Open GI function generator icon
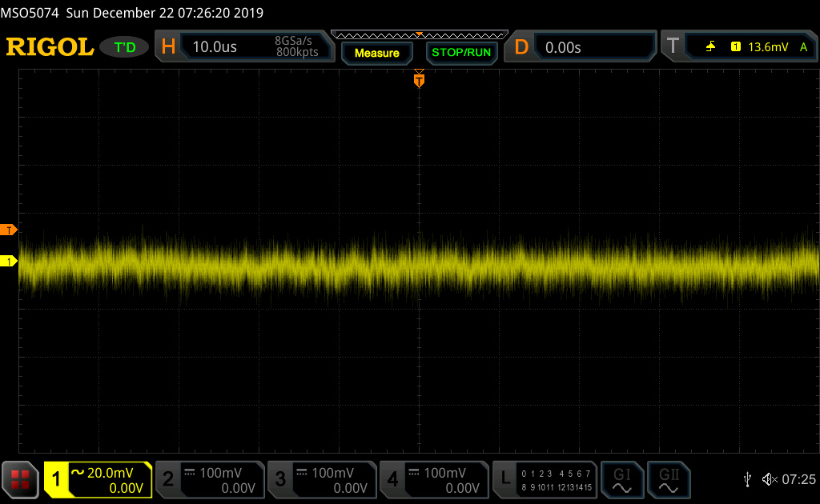The width and height of the screenshot is (820, 504). [x=621, y=480]
